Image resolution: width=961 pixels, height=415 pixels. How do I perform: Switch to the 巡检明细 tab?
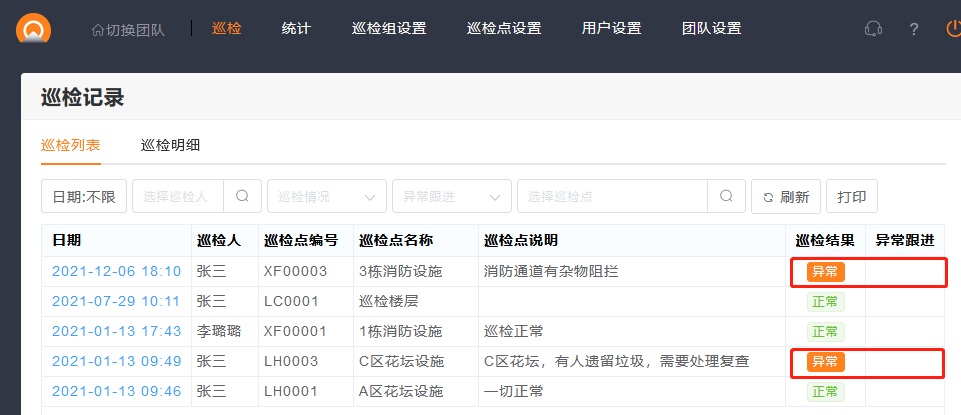170,145
